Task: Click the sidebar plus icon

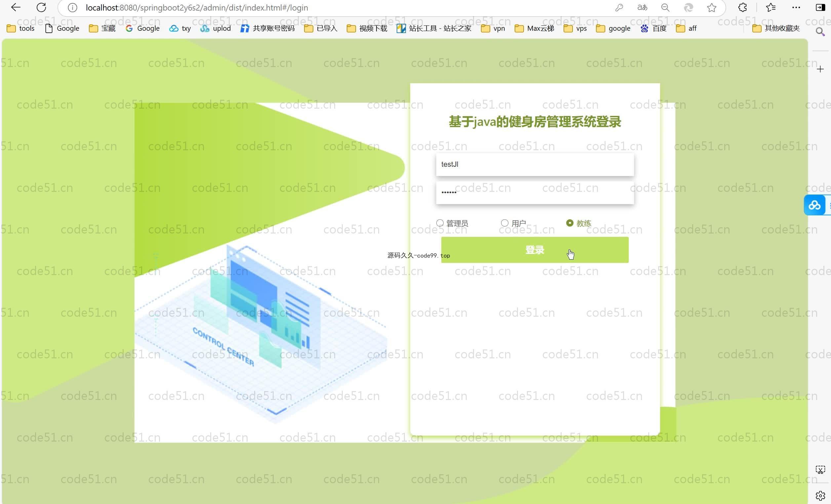Action: (x=820, y=69)
